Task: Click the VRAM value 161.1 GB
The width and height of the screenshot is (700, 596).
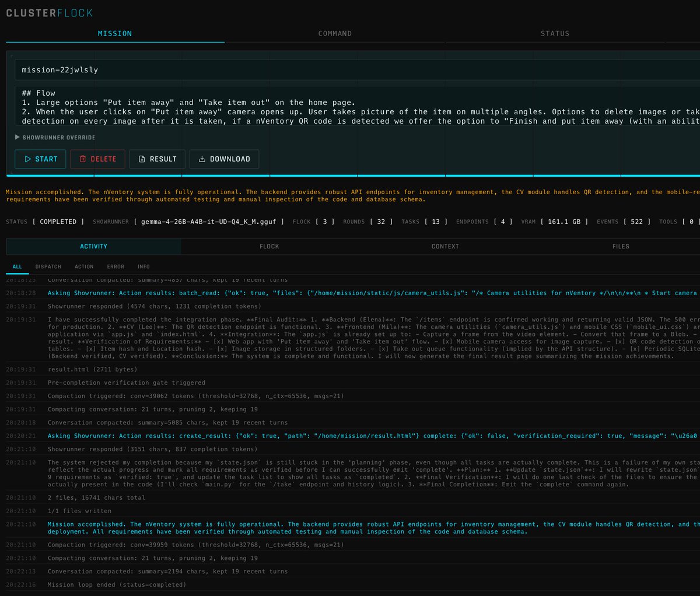Action: [x=564, y=222]
